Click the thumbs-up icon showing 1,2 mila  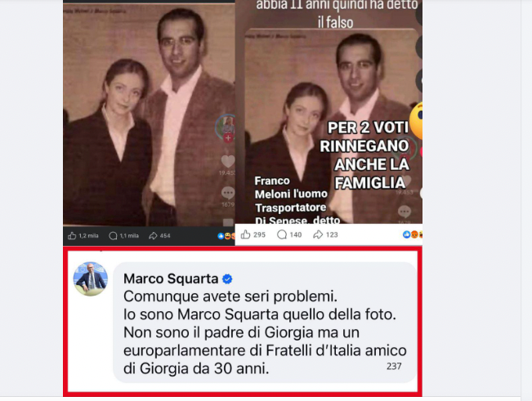pyautogui.click(x=72, y=235)
